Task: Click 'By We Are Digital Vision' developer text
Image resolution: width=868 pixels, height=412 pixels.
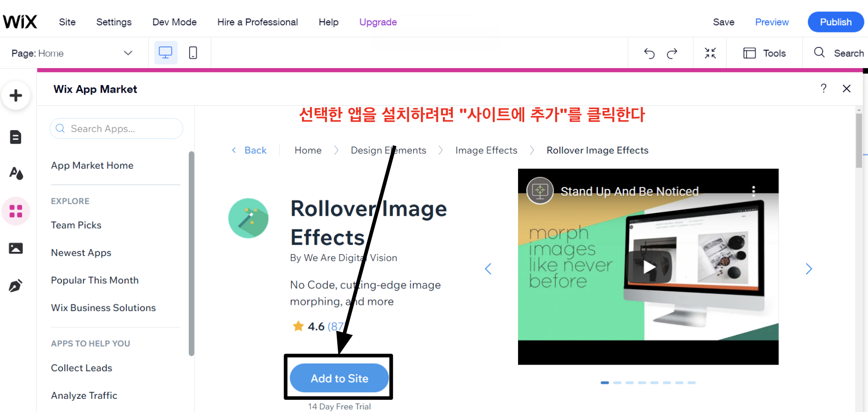Action: click(343, 258)
